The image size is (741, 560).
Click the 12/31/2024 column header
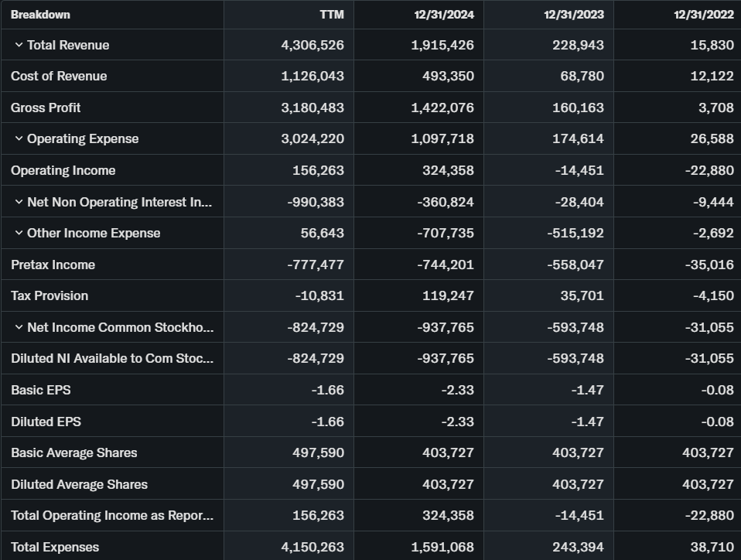pyautogui.click(x=444, y=14)
